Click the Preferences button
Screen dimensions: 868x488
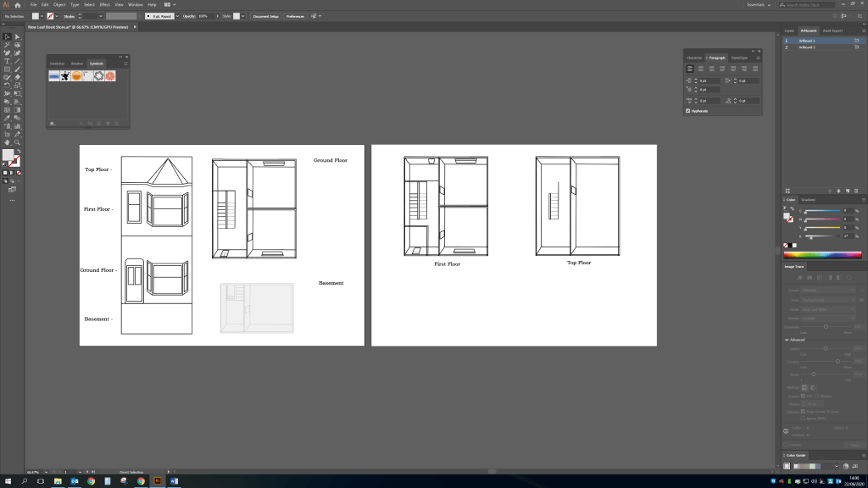click(x=295, y=16)
